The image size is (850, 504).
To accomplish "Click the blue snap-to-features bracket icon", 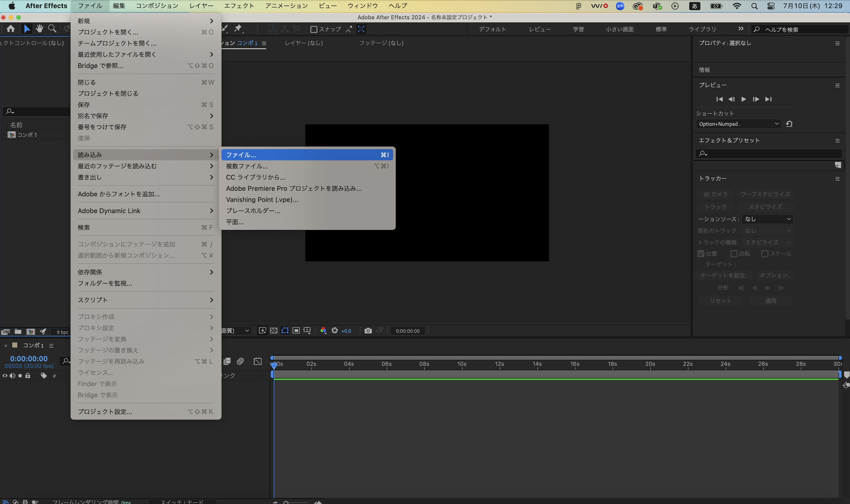I will pos(361,29).
